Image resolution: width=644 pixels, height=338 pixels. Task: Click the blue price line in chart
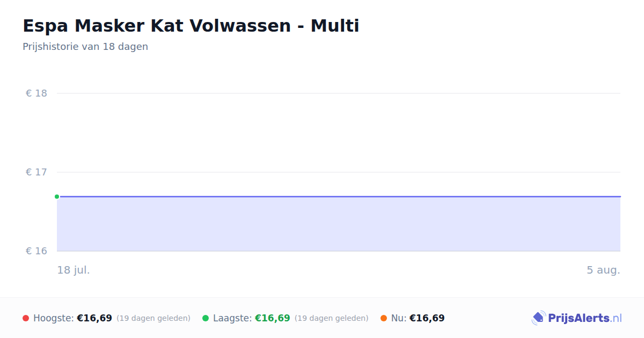pyautogui.click(x=339, y=196)
